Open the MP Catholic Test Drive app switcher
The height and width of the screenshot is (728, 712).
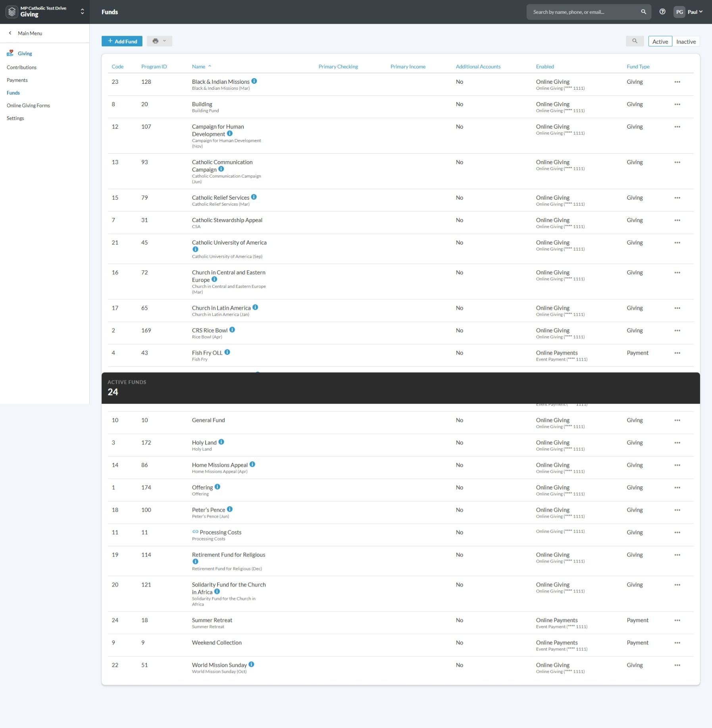click(45, 12)
